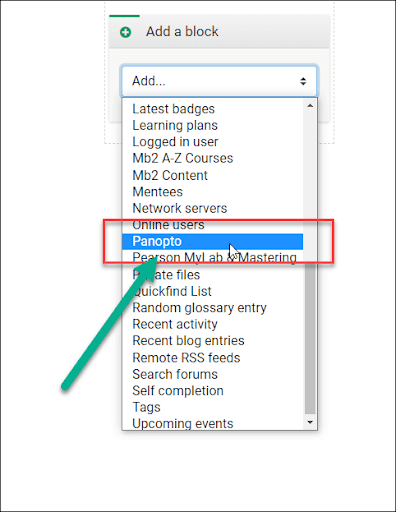Choose Latest badges in the list

click(212, 109)
